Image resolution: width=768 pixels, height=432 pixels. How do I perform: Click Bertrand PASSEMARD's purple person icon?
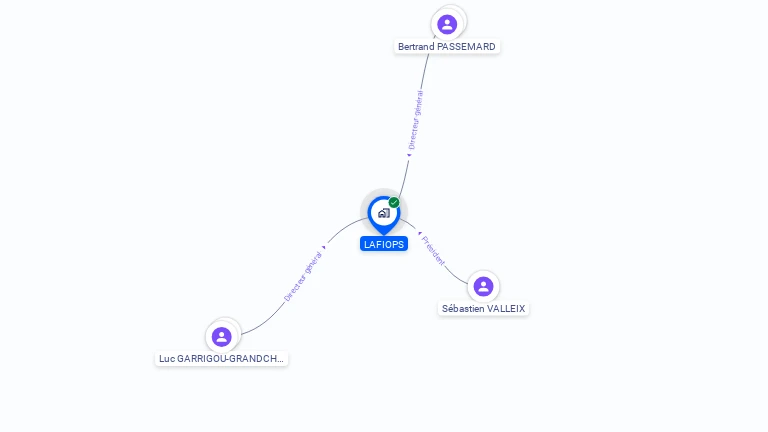[447, 24]
